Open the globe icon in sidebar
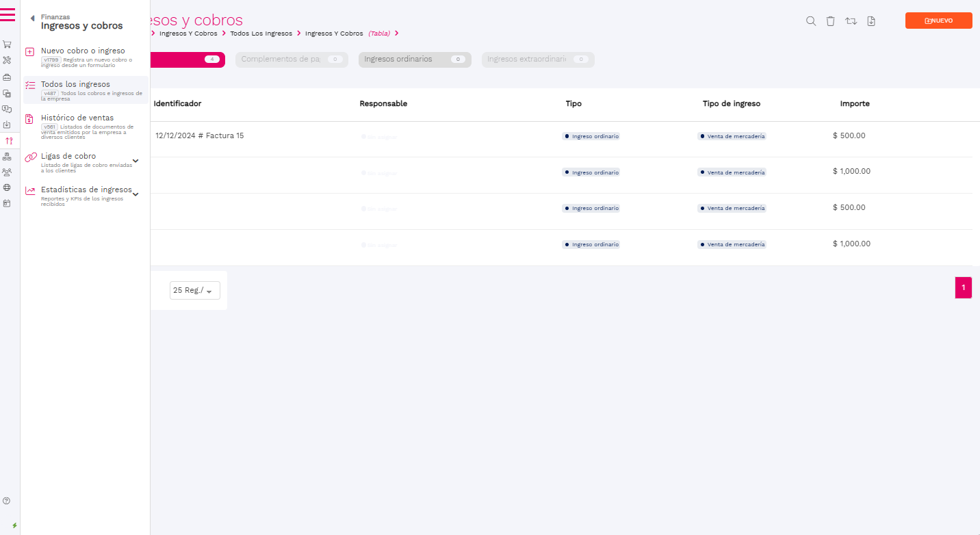Image resolution: width=980 pixels, height=535 pixels. pos(7,187)
